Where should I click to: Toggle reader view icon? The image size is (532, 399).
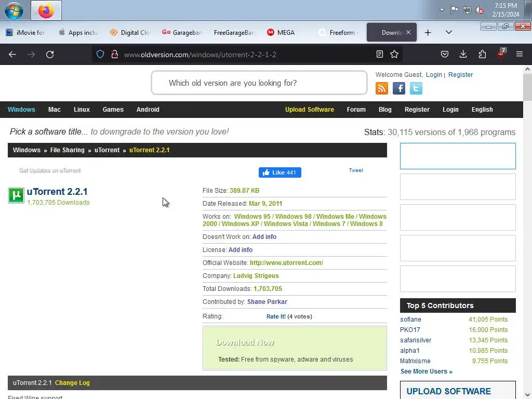[380, 54]
